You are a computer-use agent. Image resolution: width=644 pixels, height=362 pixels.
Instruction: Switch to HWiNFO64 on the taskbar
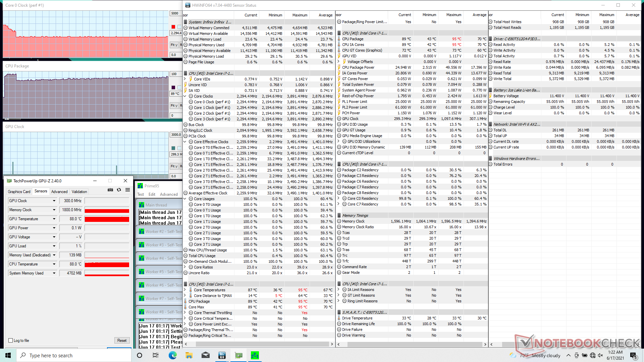222,355
